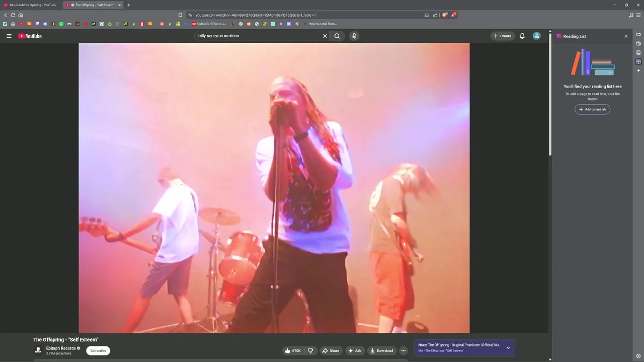Viewport: 644px width, 362px height.
Task: Click the page vertical scrollbar
Action: point(550,96)
